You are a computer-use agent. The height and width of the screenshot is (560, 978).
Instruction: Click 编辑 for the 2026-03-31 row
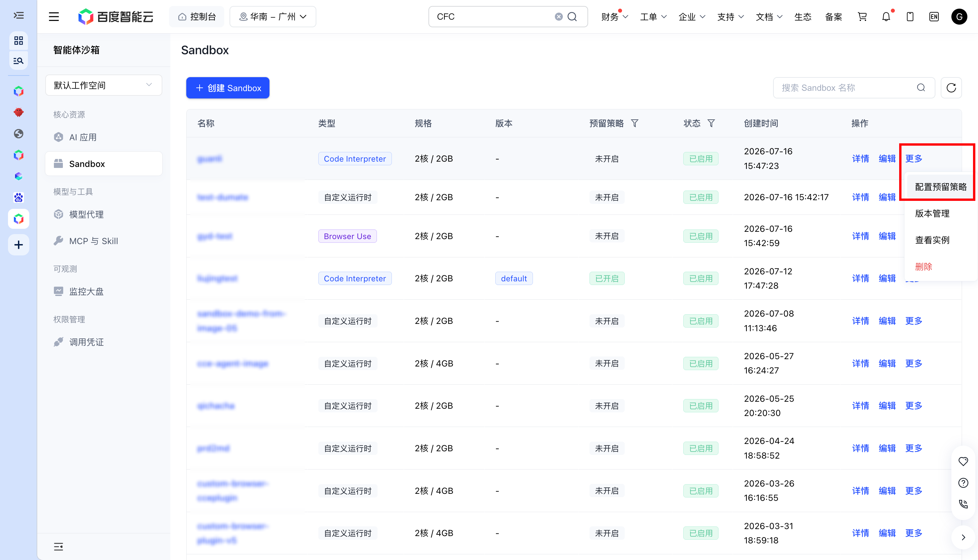887,533
